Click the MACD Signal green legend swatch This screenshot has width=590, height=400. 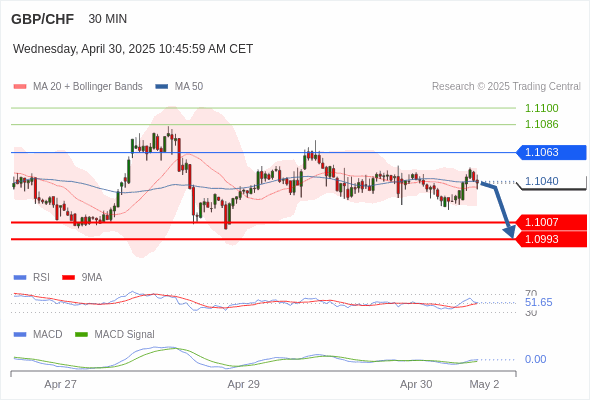[81, 335]
